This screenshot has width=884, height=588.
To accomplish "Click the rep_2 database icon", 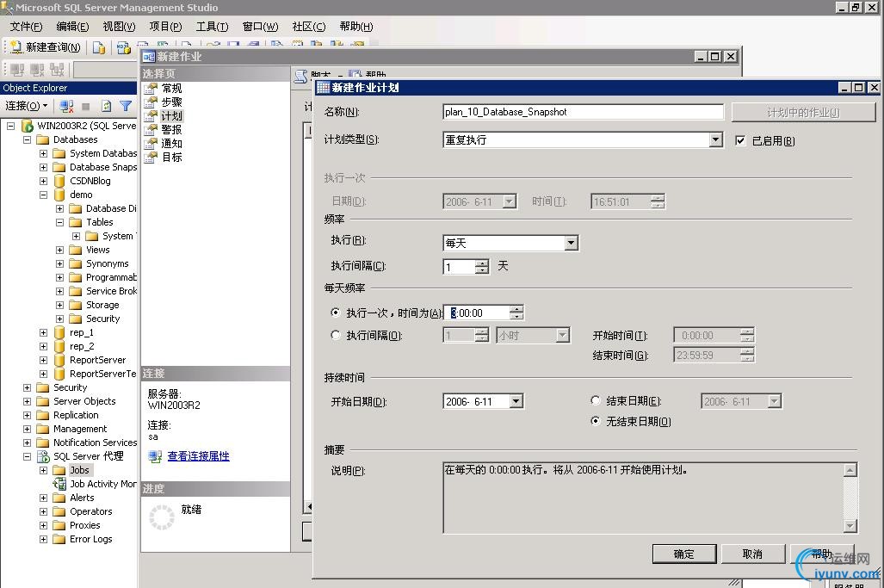I will tap(59, 346).
